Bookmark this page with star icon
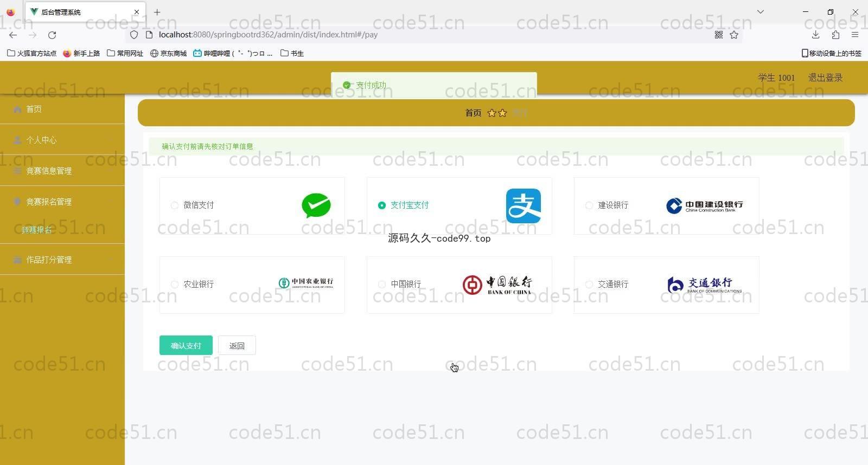The image size is (868, 465). tap(734, 35)
